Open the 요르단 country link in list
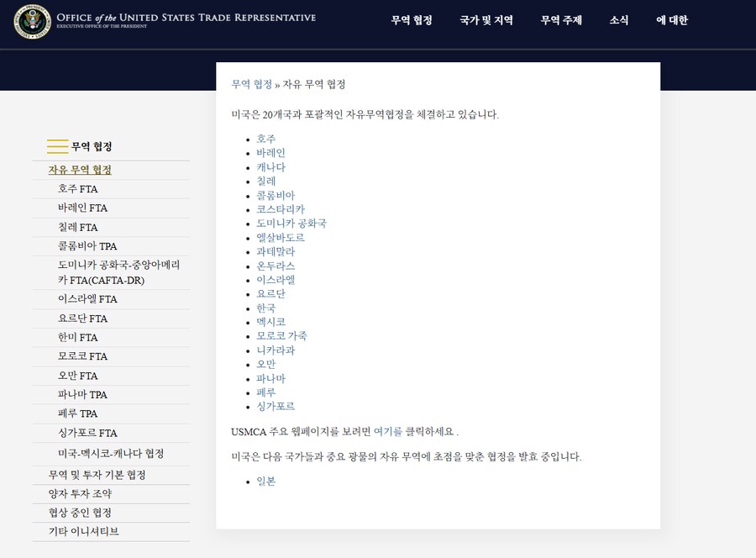 click(x=271, y=294)
